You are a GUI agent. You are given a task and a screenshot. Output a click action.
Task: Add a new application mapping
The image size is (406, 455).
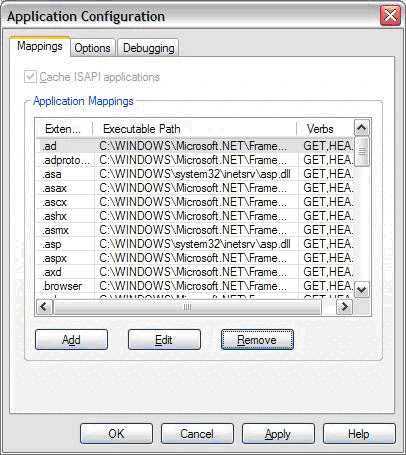coord(71,340)
